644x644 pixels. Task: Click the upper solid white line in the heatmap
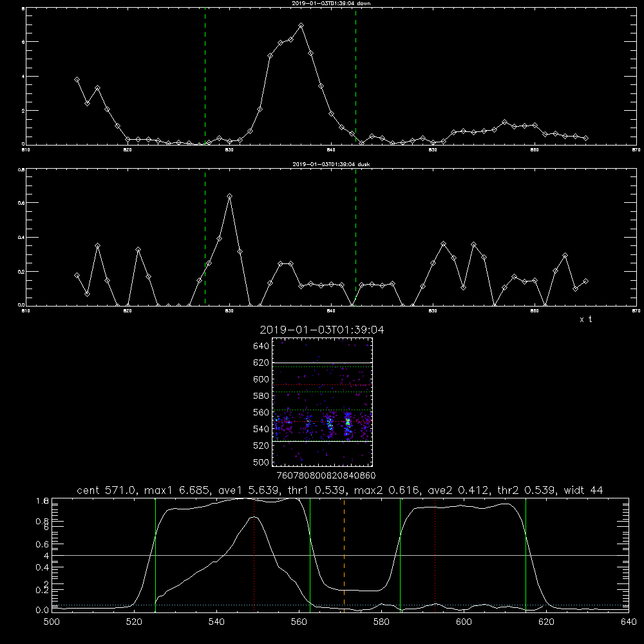click(322, 363)
